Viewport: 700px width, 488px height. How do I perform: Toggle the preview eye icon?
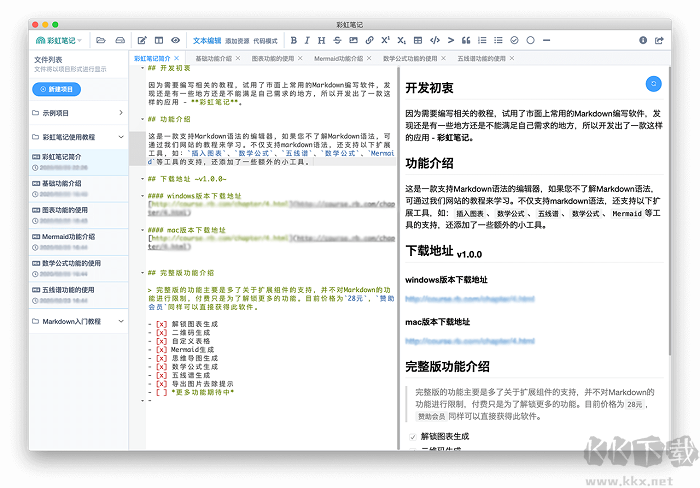[x=175, y=41]
